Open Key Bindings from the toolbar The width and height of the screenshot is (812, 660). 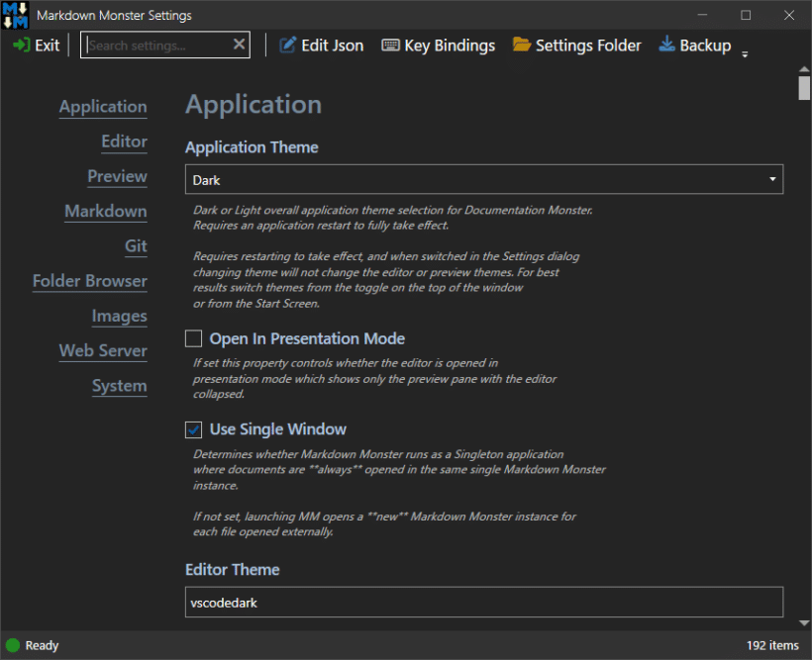tap(450, 46)
